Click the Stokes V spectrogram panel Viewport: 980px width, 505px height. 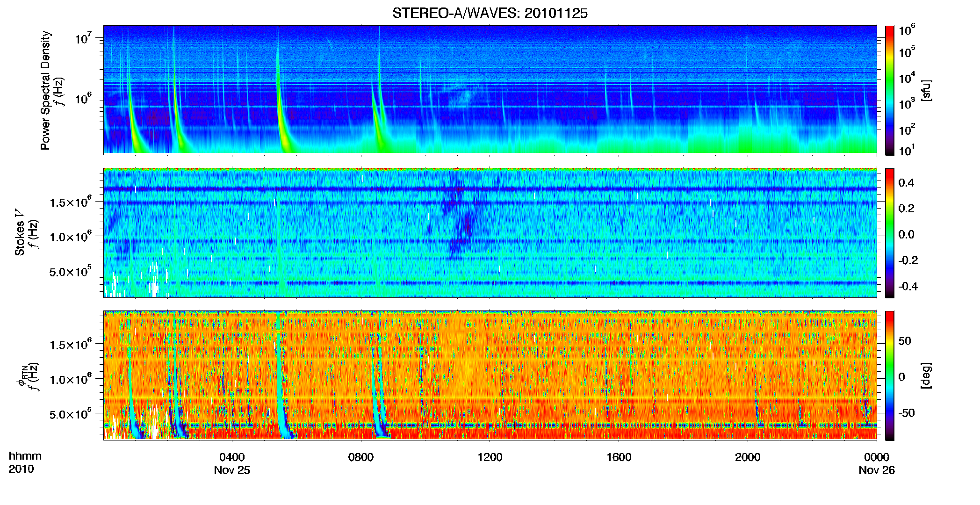(x=490, y=233)
